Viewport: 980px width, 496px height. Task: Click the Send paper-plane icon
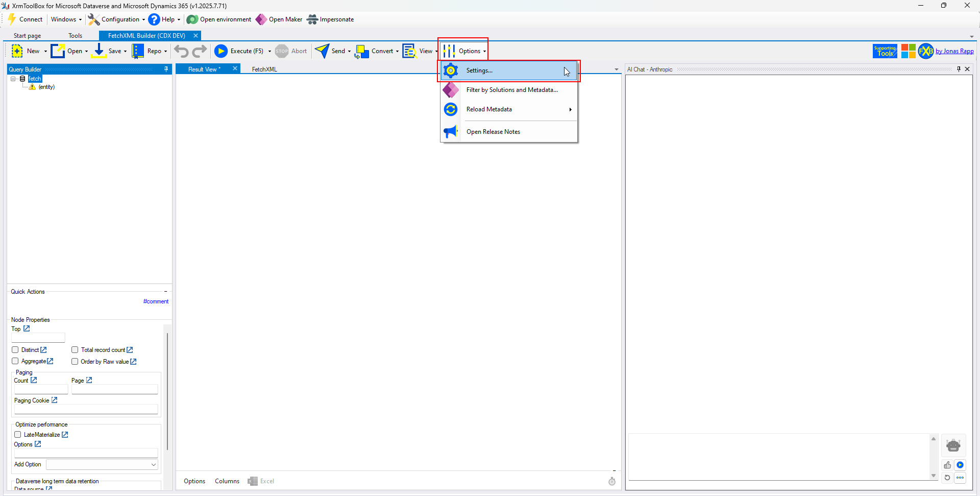pos(322,51)
